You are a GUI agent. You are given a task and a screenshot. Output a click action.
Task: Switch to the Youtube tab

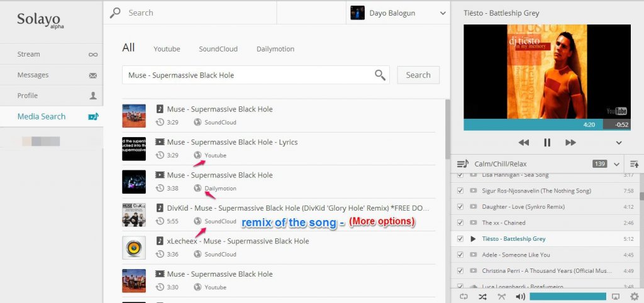pos(167,49)
